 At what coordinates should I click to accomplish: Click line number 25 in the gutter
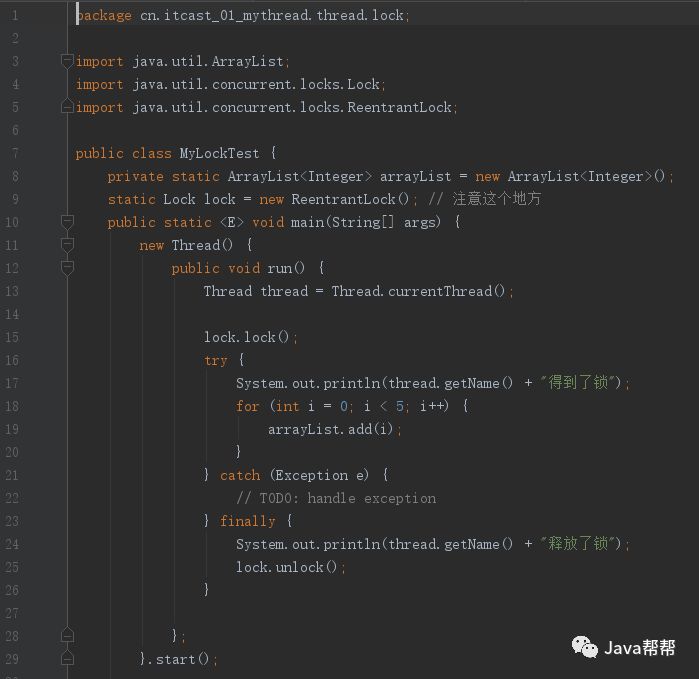click(x=12, y=567)
